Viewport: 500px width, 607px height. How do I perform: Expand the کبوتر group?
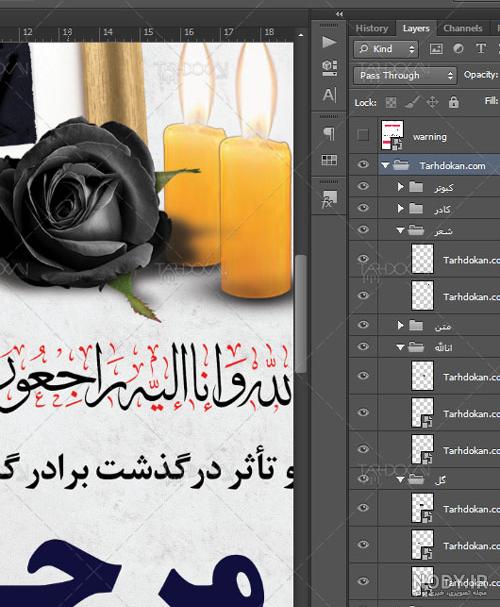[x=401, y=187]
